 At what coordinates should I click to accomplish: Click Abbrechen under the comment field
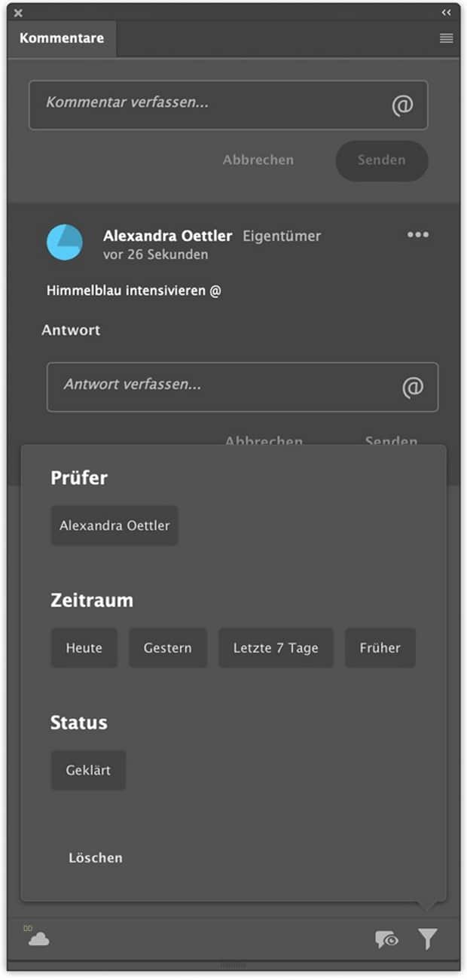[x=258, y=160]
